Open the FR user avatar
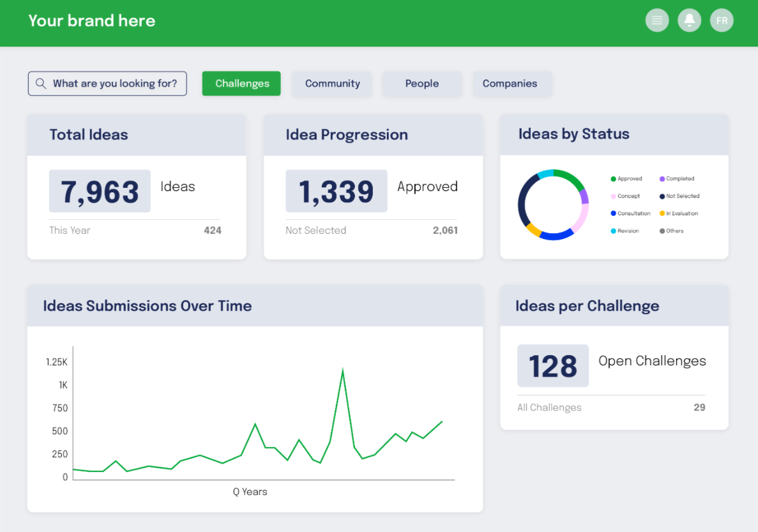The width and height of the screenshot is (758, 532). pyautogui.click(x=722, y=20)
